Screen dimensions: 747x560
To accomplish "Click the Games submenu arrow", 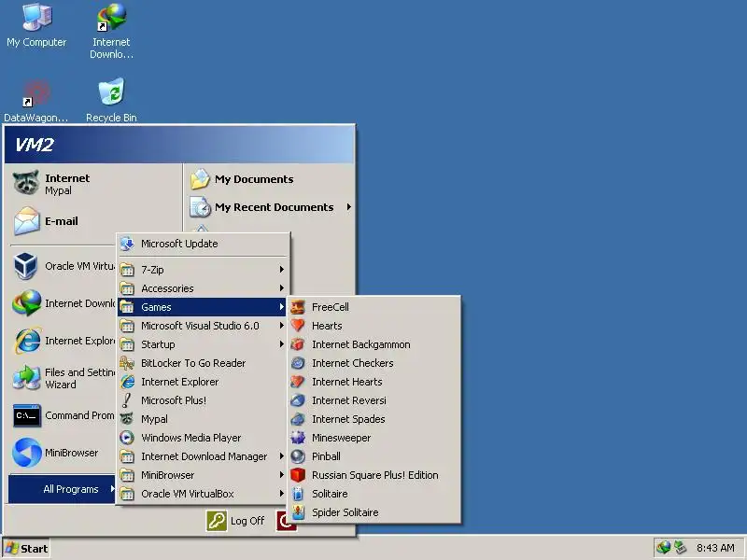I will [282, 307].
